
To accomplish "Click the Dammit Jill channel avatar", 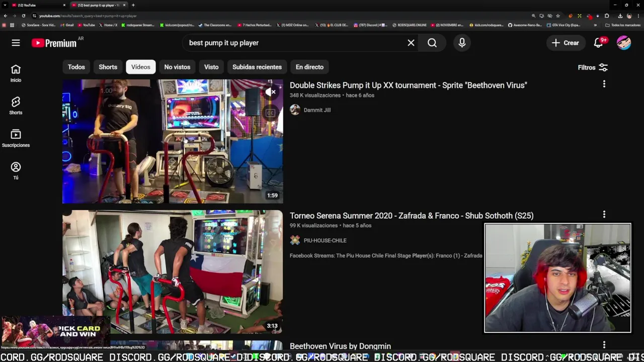I will (295, 110).
